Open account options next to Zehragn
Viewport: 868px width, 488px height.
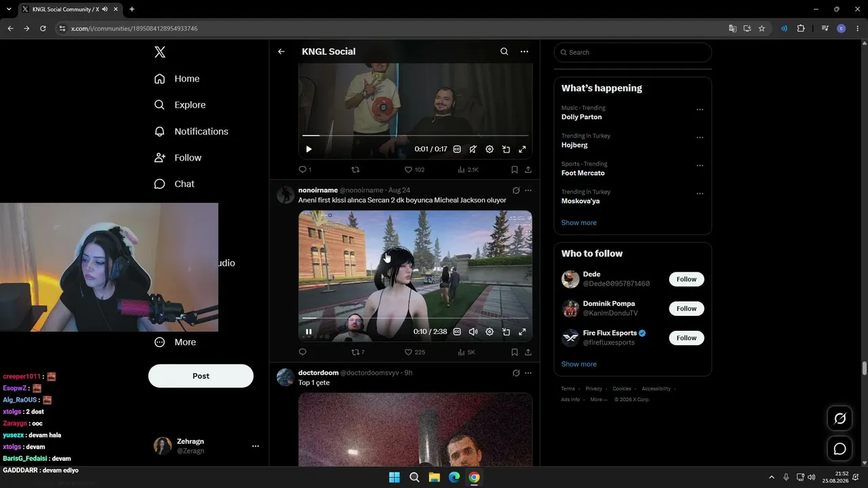pyautogui.click(x=256, y=446)
